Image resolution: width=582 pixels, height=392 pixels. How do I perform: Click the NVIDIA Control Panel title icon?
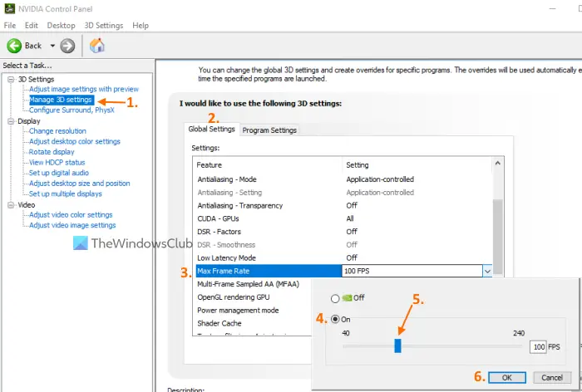10,8
